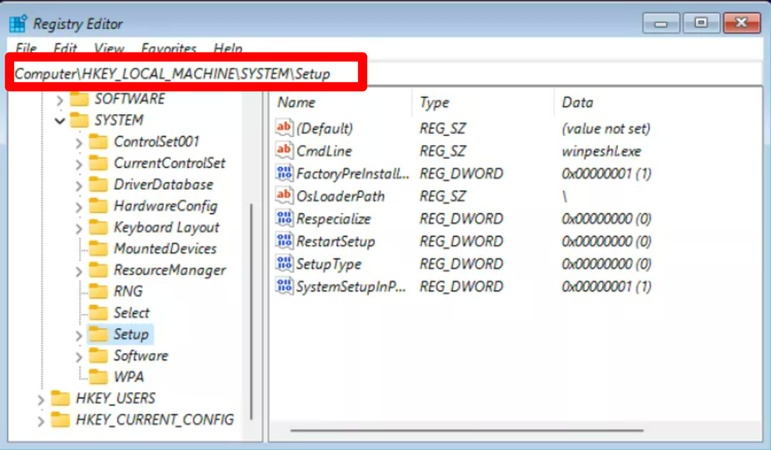Click the CmdLine string value icon

tap(284, 151)
